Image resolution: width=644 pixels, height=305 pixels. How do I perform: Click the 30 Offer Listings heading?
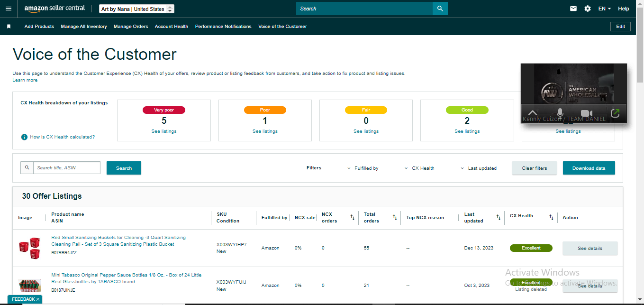(52, 196)
